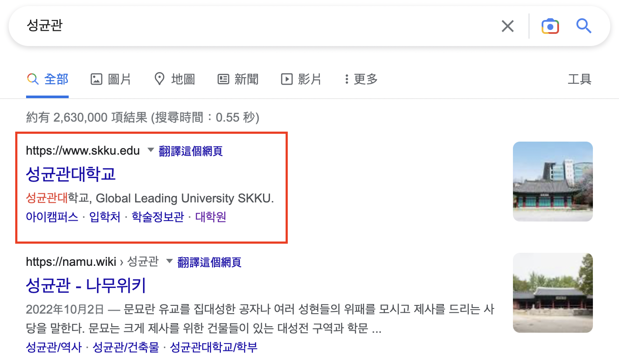Switch to the 地圖 tab

point(175,79)
